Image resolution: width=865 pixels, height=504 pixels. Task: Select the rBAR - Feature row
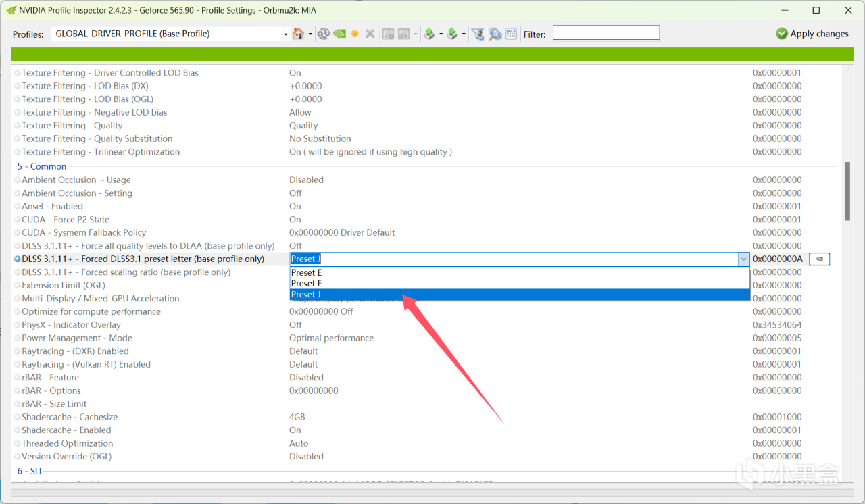click(x=51, y=377)
